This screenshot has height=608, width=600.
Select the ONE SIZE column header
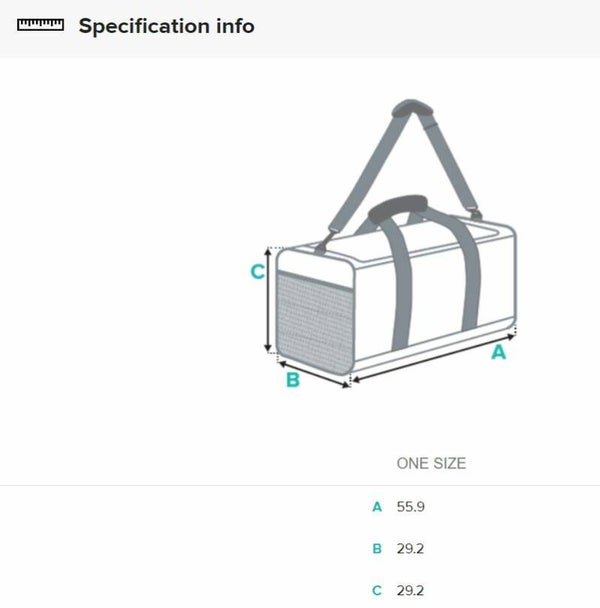point(431,463)
